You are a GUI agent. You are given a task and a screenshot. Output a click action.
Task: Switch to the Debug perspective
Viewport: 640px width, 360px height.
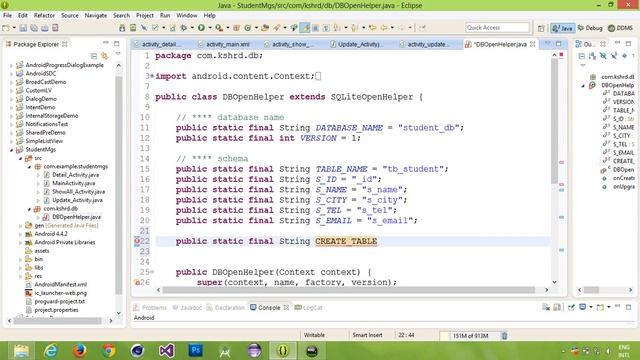tap(590, 28)
